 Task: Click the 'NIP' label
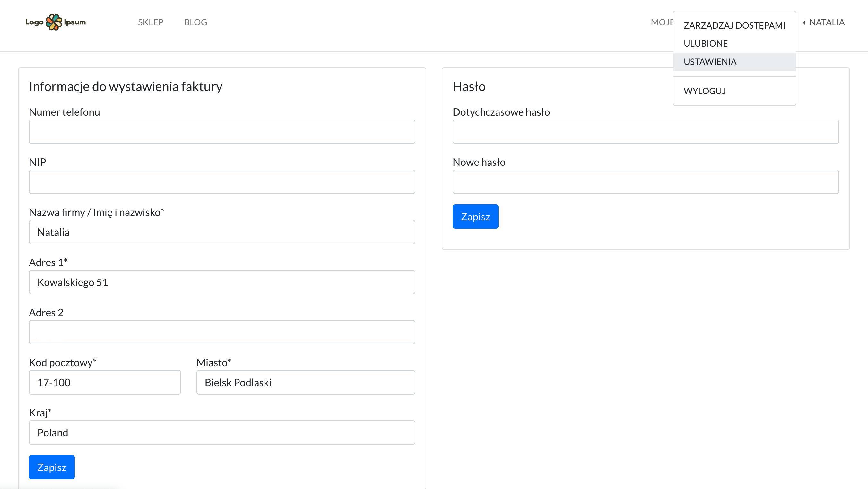pos(38,162)
